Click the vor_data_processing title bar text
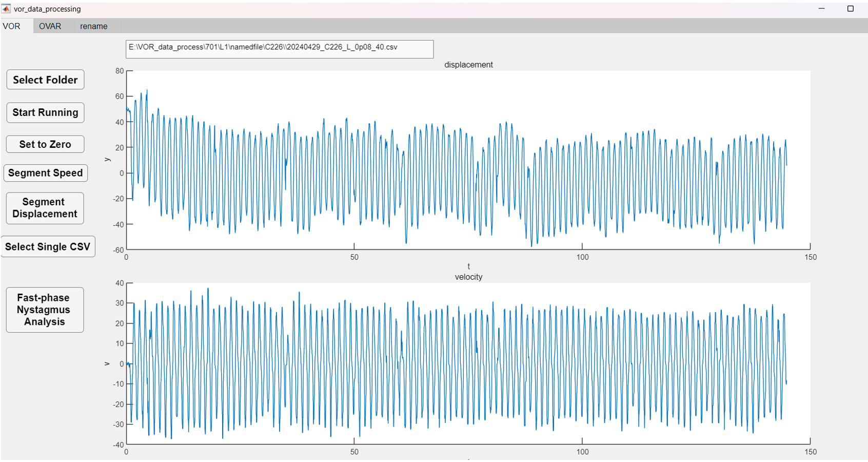This screenshot has height=462, width=868. tap(47, 9)
